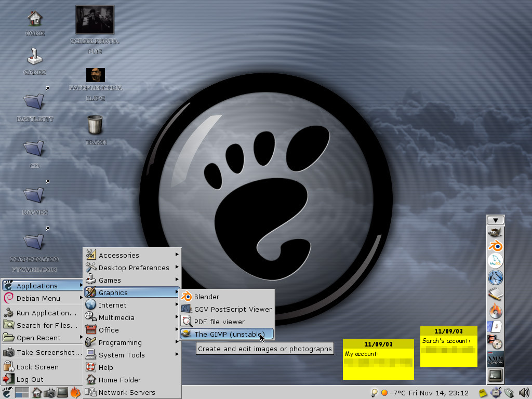Screen dimensions: 532x399
Task: Expand the Programming submenu
Action: click(132, 342)
